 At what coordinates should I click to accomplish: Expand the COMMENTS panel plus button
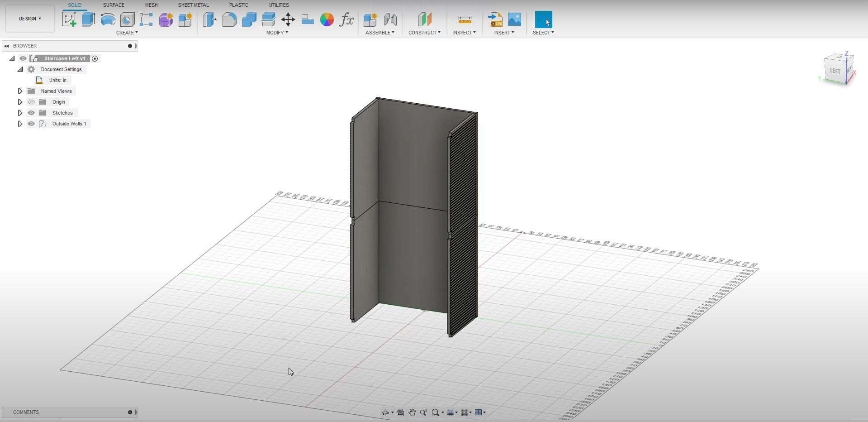tap(130, 412)
